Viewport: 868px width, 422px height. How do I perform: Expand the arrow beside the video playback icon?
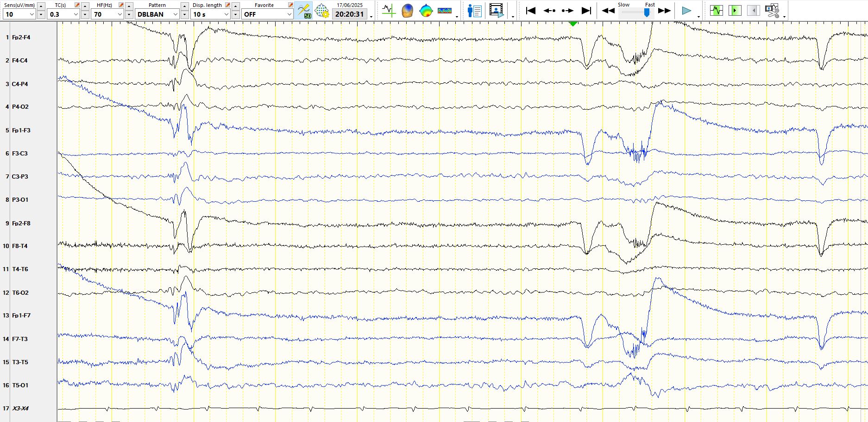pos(513,17)
